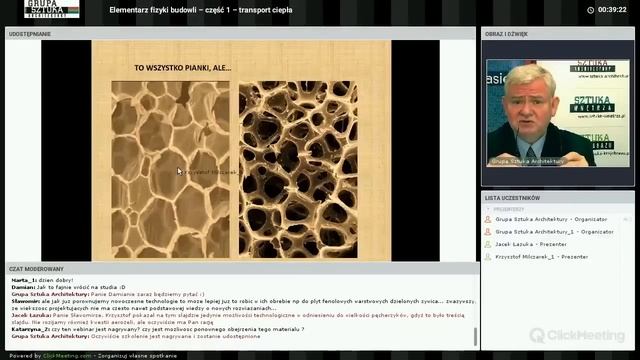
Task: Click the Grupa Sztuka Architektury logo
Action: coord(52,9)
